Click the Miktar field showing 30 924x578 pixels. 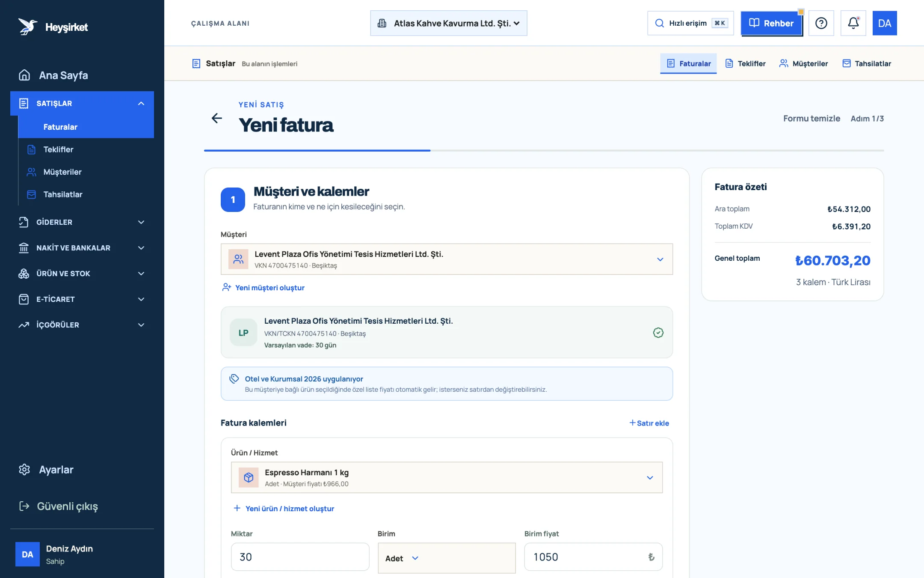[x=300, y=557]
